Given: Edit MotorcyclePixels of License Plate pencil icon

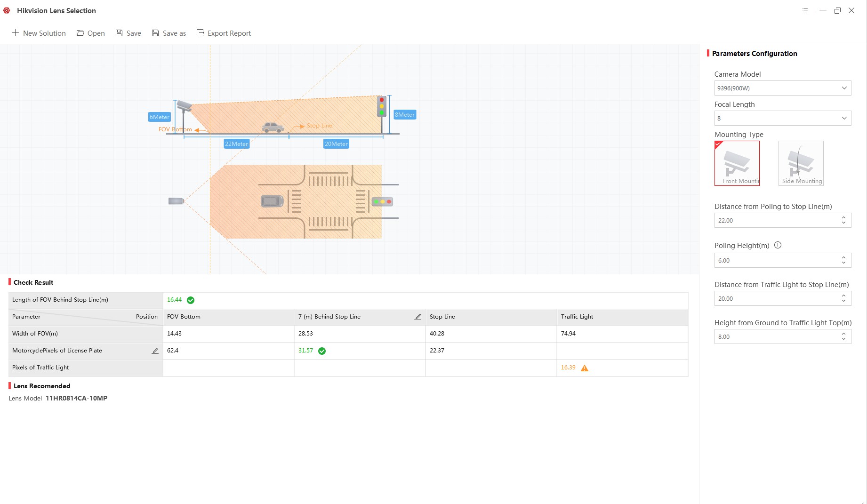Looking at the screenshot, I should [155, 351].
